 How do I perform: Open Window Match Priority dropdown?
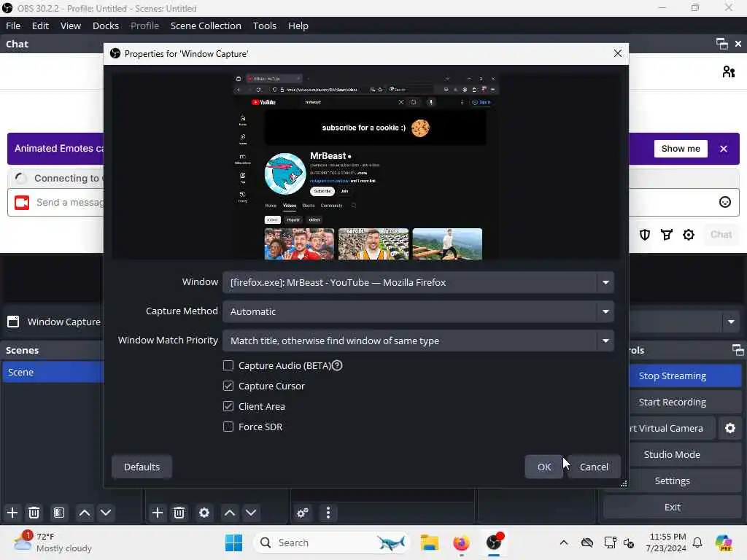pyautogui.click(x=418, y=341)
